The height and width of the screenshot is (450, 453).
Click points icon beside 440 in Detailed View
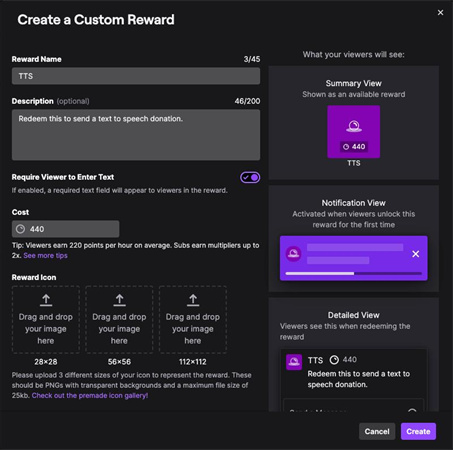tap(334, 360)
